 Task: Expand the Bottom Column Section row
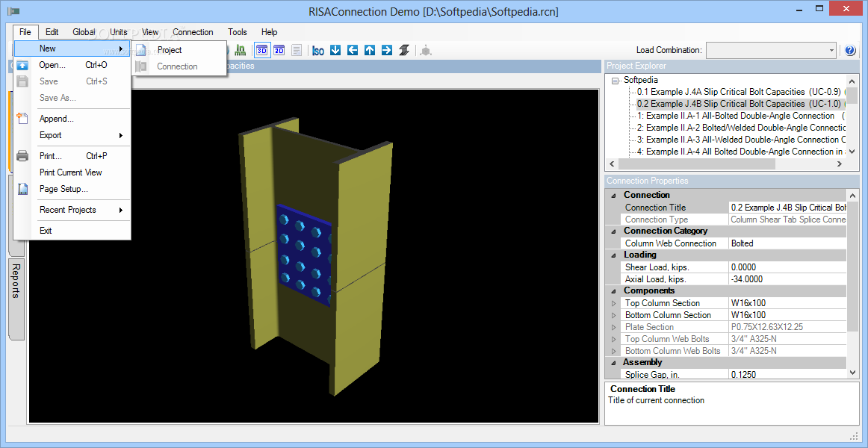(613, 315)
